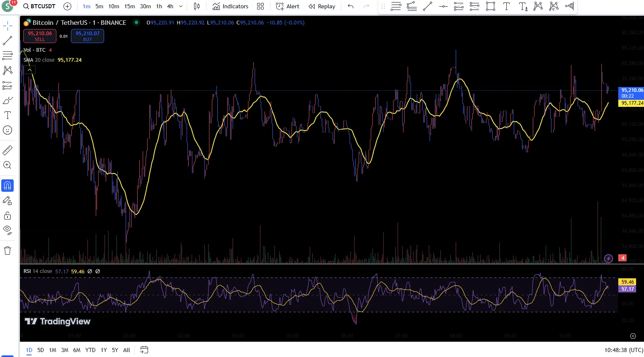Viewport: 644px width, 357px height.
Task: Select the Brush drawing tool
Action: coord(7,101)
